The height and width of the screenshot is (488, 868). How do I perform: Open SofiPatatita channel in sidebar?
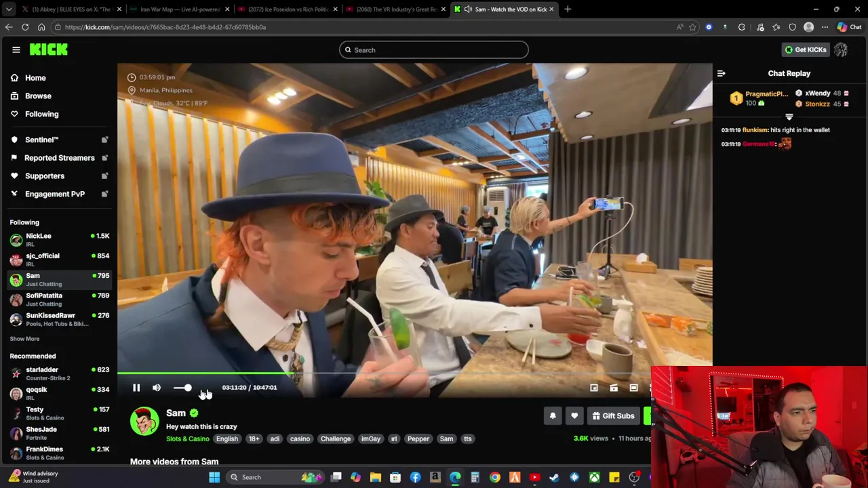point(59,299)
